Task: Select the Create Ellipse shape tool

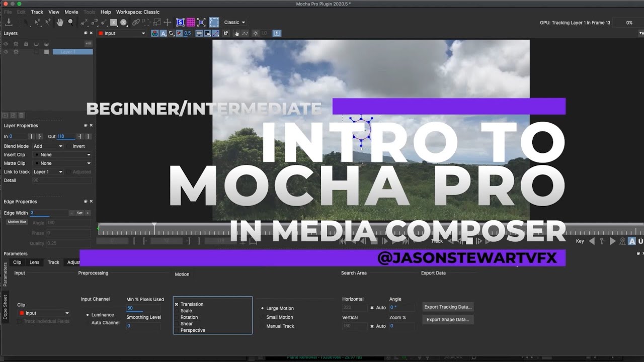Action: coord(124,22)
